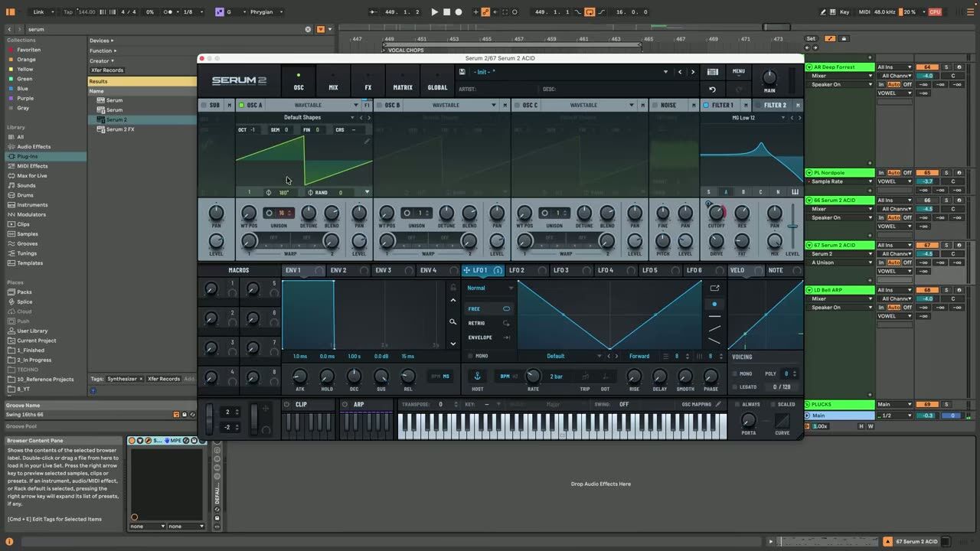Edit OSC MAPPING with the pencil icon

click(x=718, y=404)
